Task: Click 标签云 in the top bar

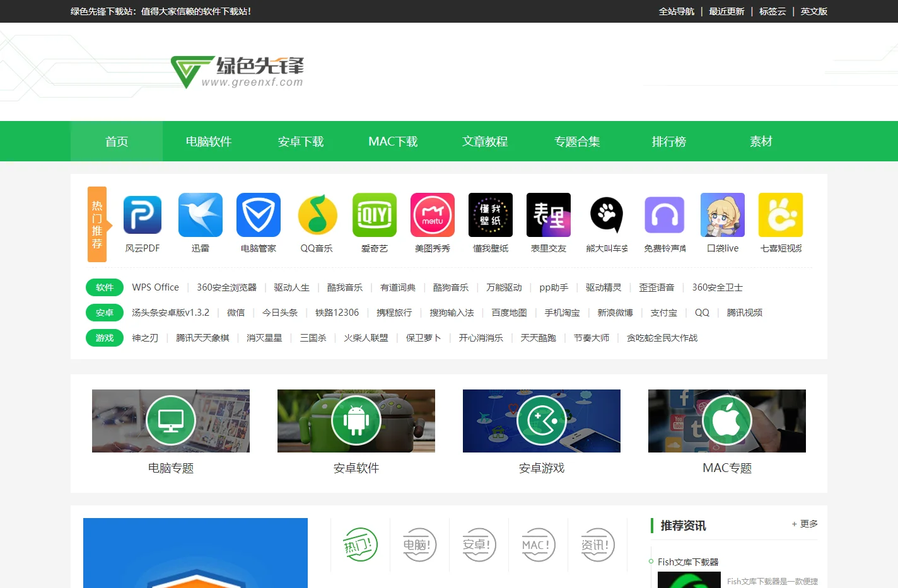Action: click(x=773, y=11)
